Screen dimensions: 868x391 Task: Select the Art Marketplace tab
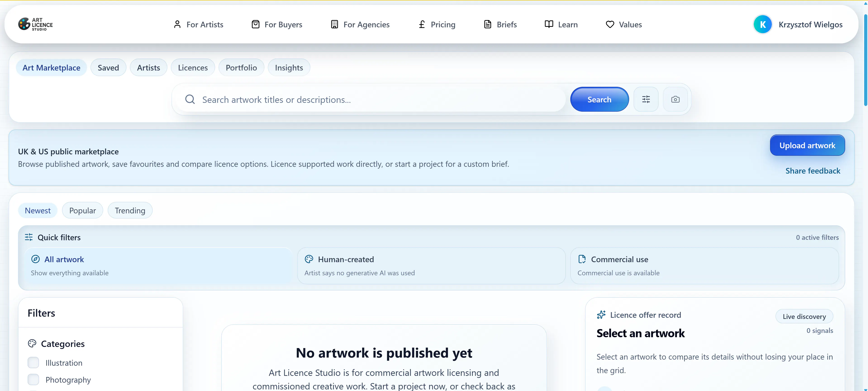(51, 67)
